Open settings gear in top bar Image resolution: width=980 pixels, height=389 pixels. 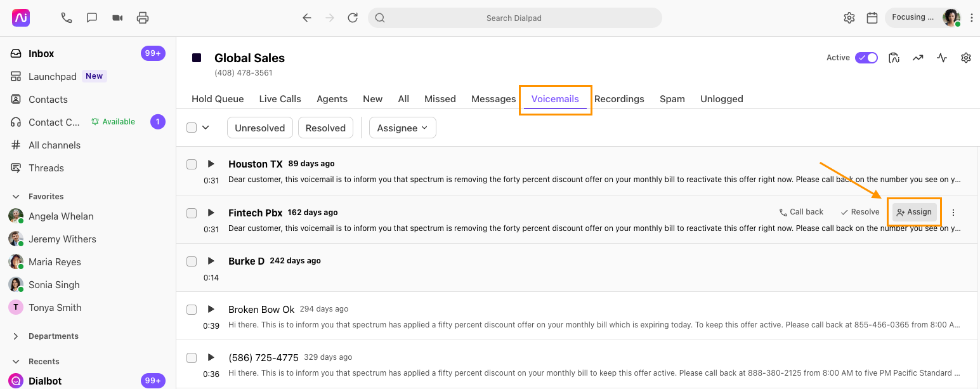[849, 18]
